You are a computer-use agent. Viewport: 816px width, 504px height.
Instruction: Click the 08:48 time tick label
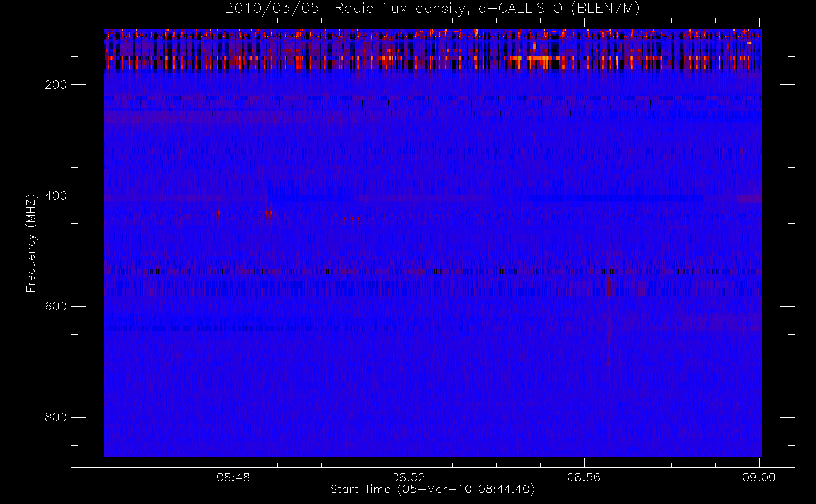(x=234, y=477)
